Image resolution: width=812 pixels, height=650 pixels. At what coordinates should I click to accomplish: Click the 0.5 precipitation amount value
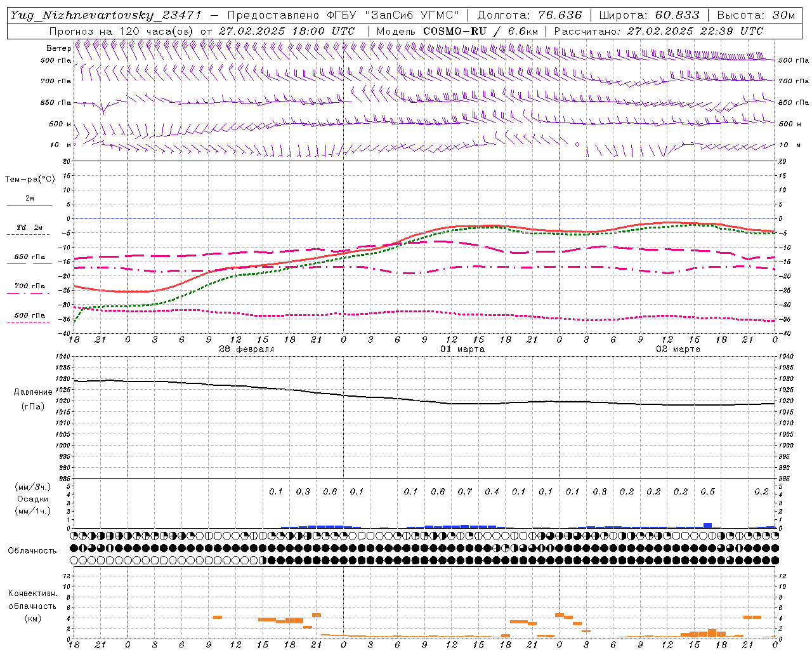point(707,491)
